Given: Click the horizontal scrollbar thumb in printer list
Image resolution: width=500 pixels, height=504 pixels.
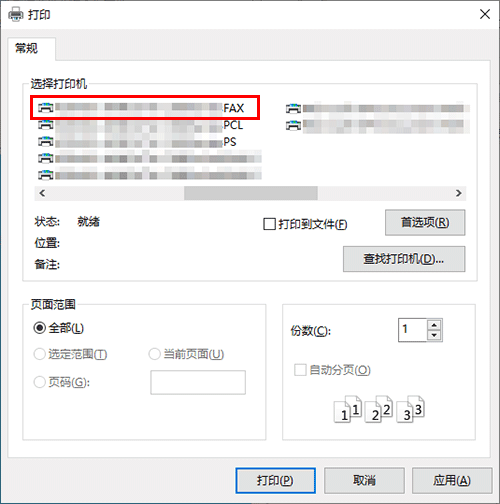Looking at the screenshot, I should tap(251, 193).
